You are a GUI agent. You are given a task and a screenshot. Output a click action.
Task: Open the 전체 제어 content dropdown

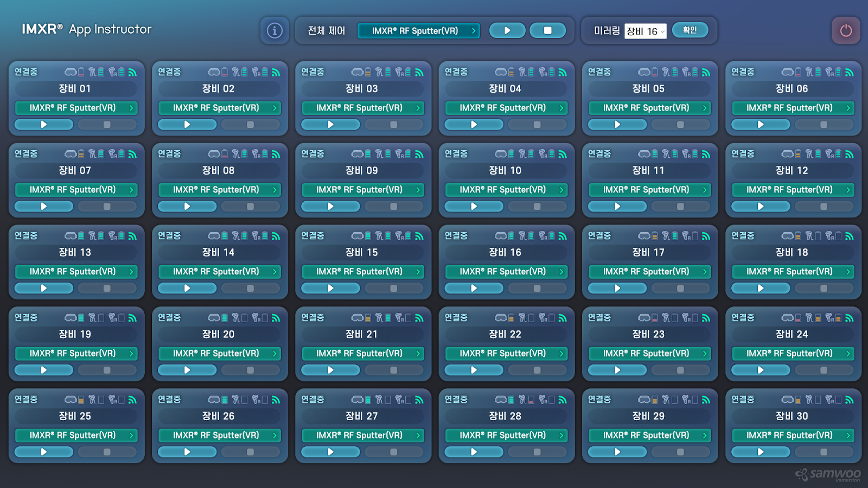(x=419, y=31)
